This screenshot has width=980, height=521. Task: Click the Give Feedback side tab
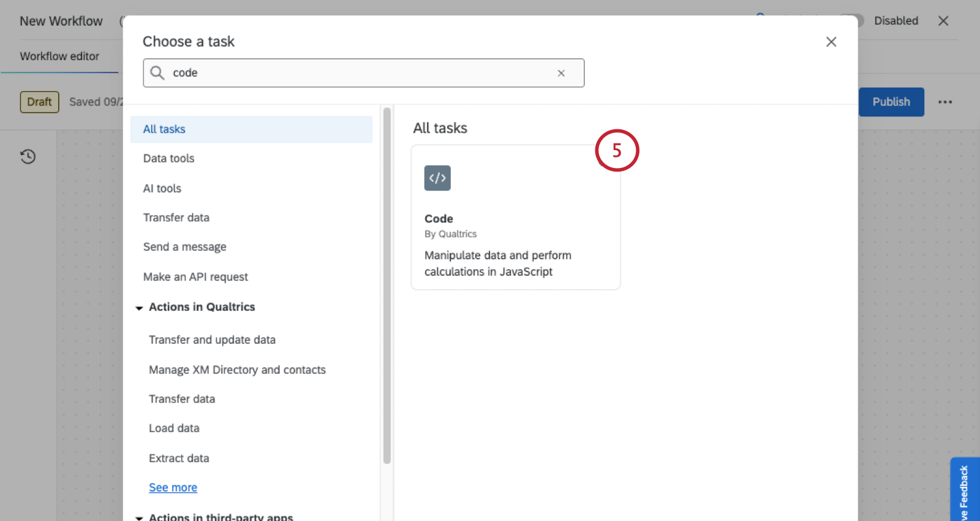(x=965, y=490)
